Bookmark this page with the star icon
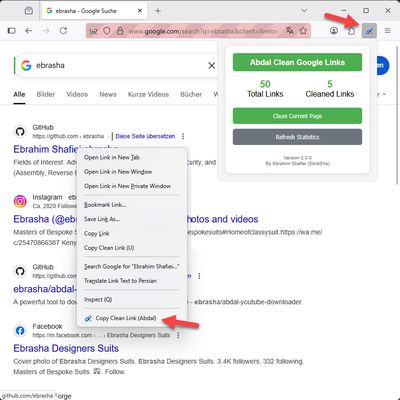 click(303, 31)
